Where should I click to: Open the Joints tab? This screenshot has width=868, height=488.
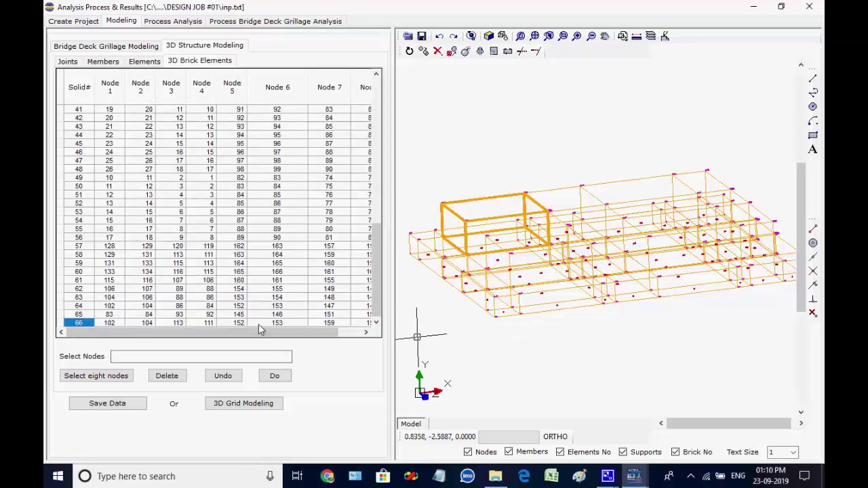[x=67, y=61]
